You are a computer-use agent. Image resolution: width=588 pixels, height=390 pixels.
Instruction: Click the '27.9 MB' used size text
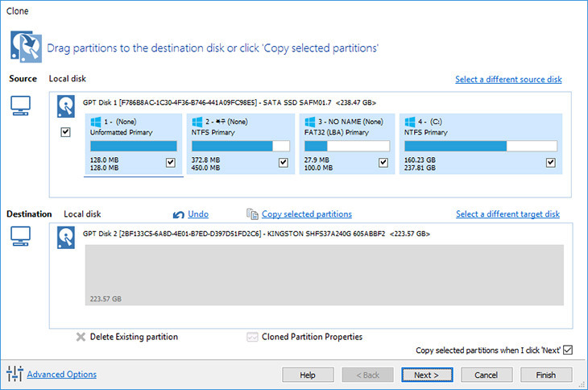tap(317, 160)
